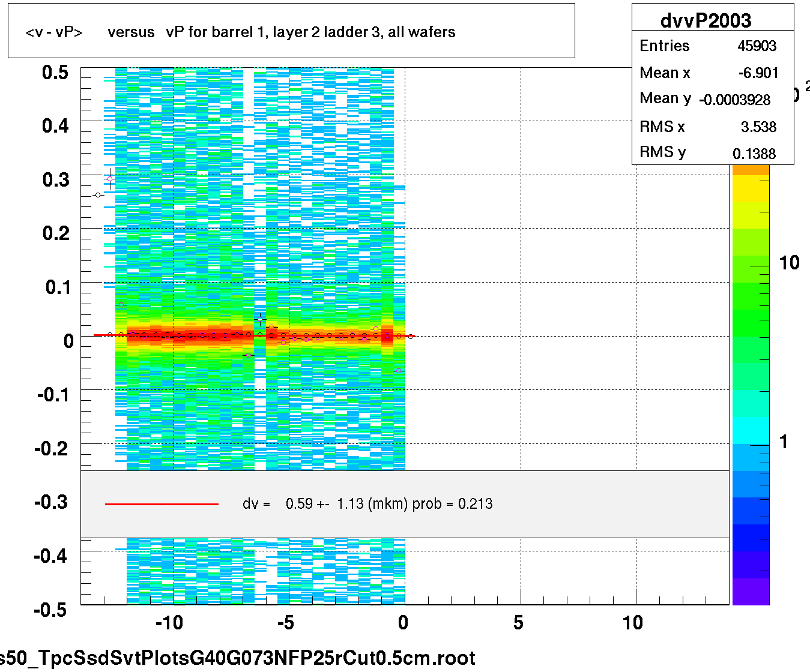Click y-axis label -0.4
Screen dimensions: 810x672
[x=52, y=556]
